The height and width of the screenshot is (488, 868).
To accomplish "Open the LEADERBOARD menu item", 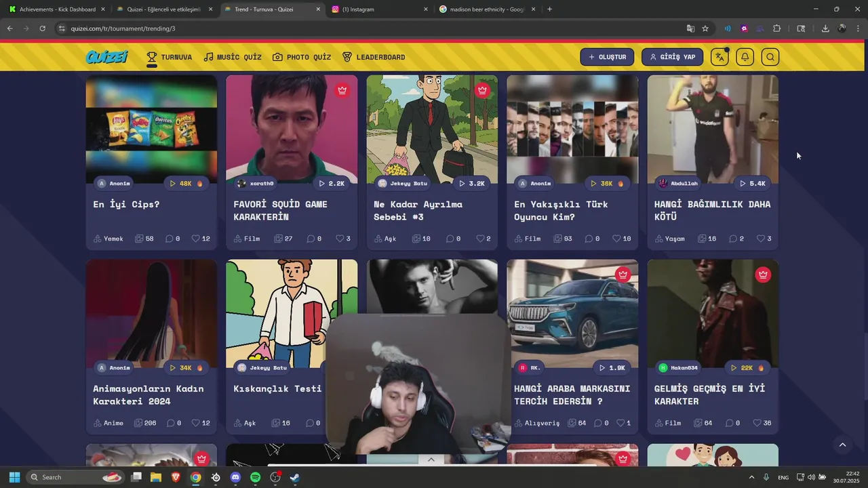I will [374, 57].
